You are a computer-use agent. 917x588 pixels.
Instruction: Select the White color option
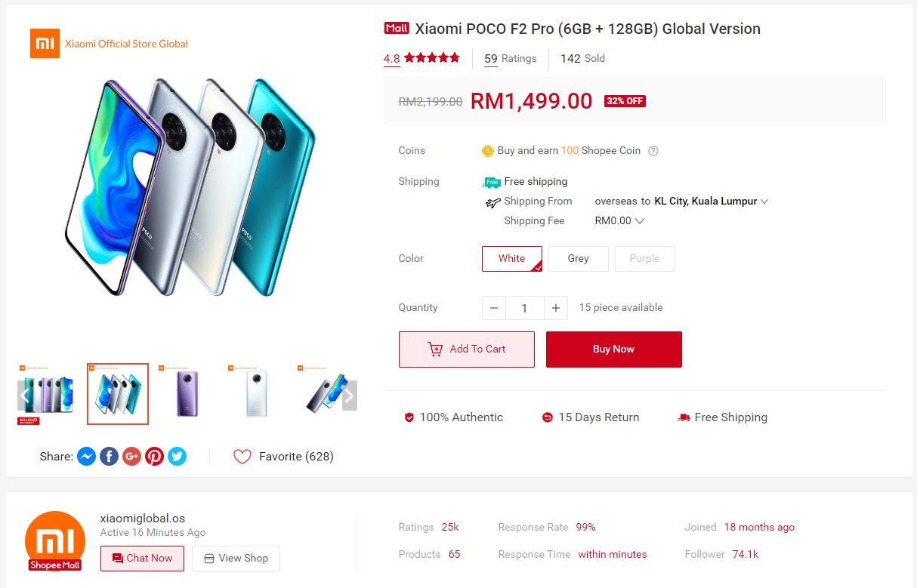(511, 258)
